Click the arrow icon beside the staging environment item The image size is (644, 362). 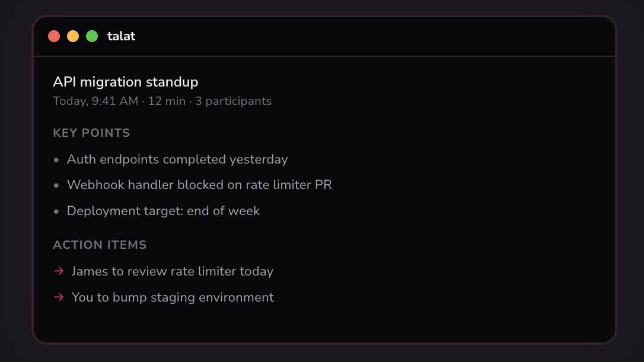[x=59, y=297]
